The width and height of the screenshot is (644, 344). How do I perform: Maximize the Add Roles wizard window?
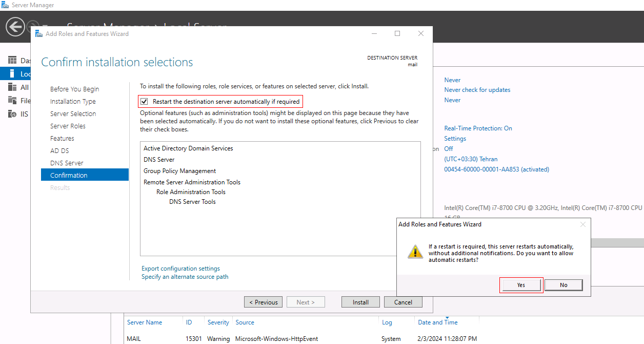[x=397, y=33]
